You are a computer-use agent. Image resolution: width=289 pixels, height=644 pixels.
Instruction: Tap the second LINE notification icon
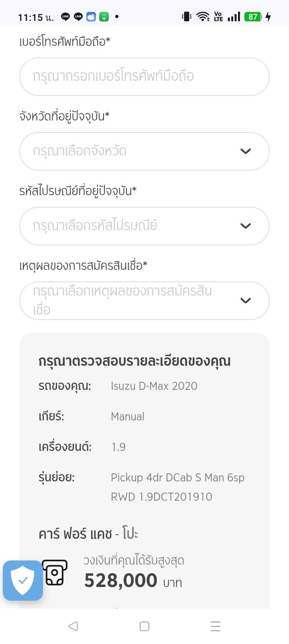(78, 17)
